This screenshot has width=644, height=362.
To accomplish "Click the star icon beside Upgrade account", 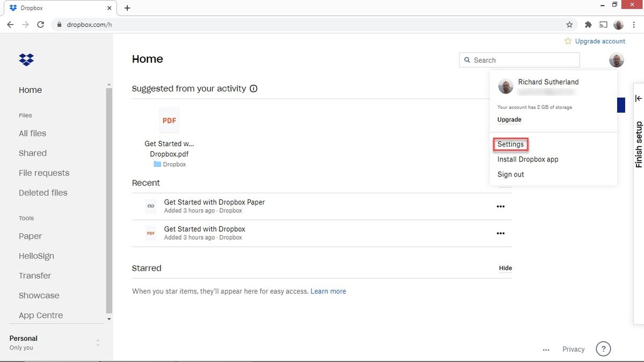I will [568, 41].
